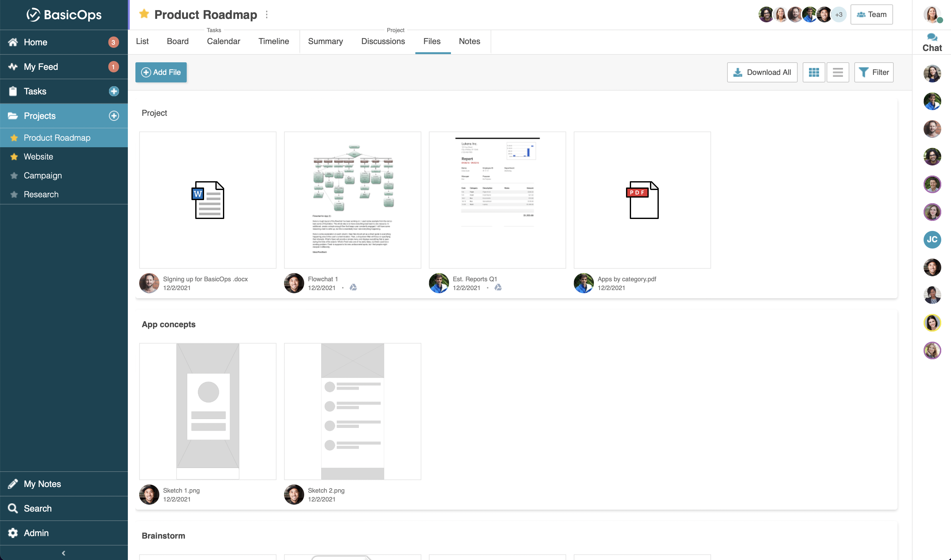Collapse the left sidebar

63,553
